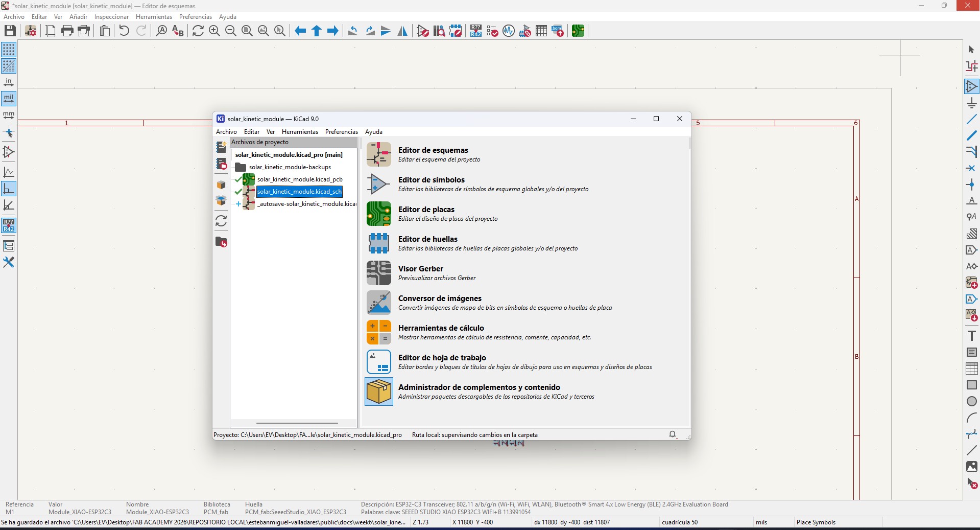This screenshot has height=530, width=980.
Task: Select the Add Image tool
Action: point(971,467)
